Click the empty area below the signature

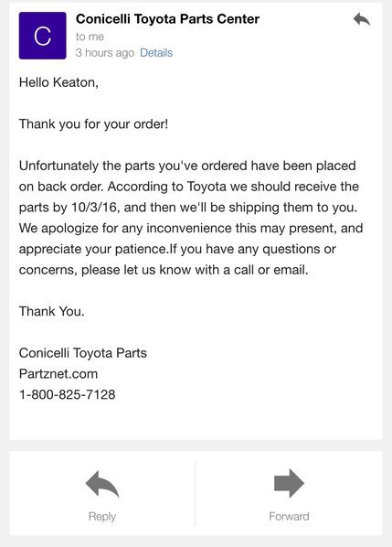click(196, 421)
